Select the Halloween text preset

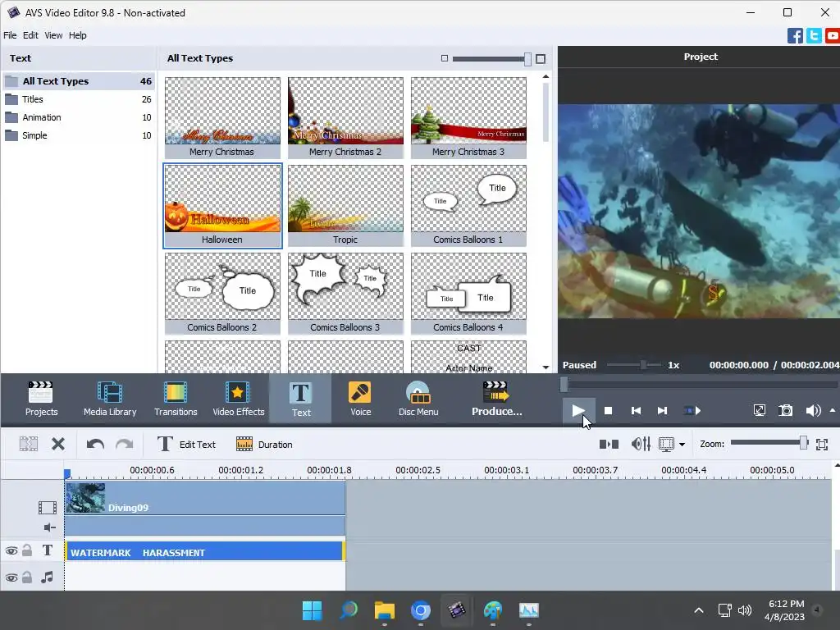(222, 206)
